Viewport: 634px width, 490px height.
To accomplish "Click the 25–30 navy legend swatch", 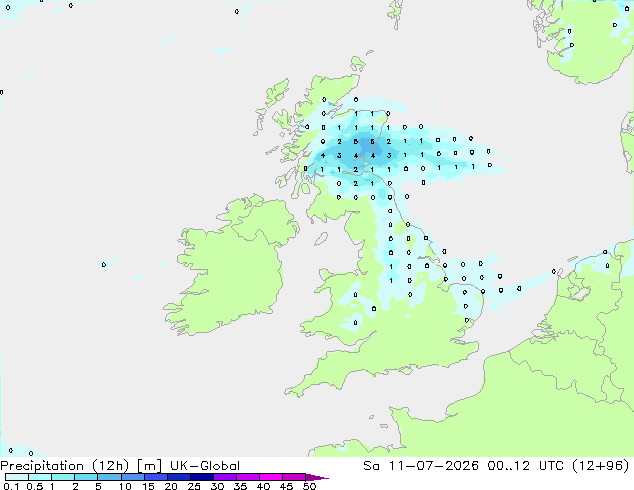I will (201, 477).
